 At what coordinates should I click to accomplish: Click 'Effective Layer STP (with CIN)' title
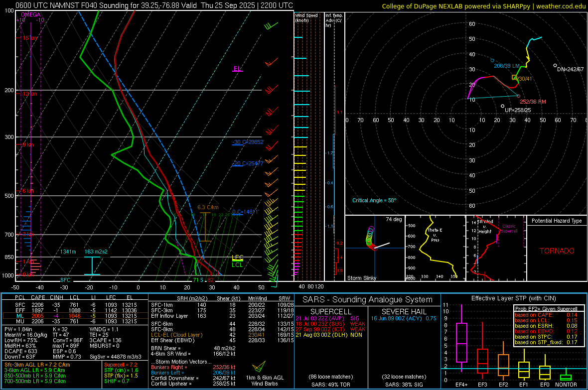click(513, 298)
